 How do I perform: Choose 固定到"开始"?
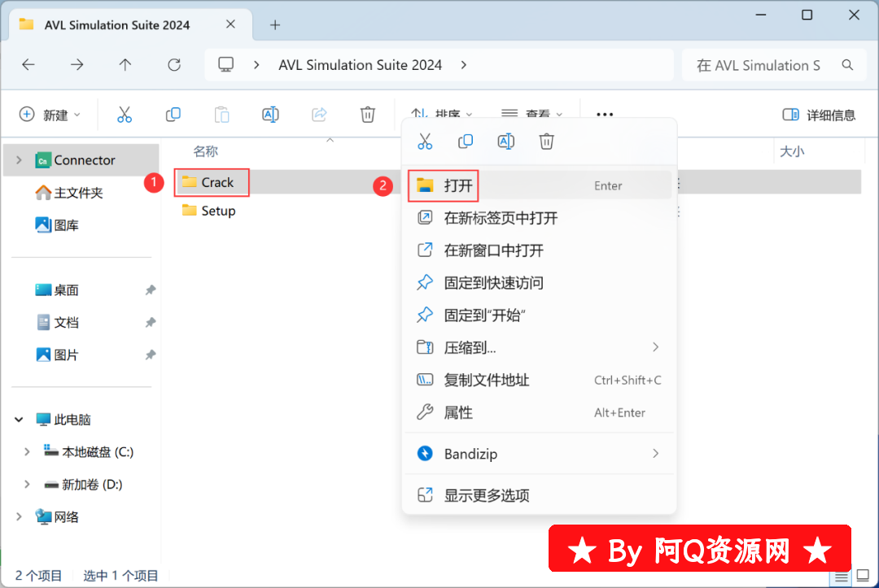539,316
